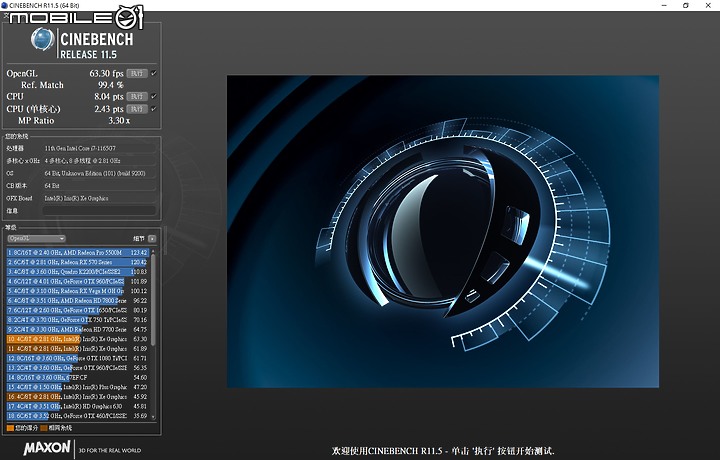
Task: Click the ranking details arrow button
Action: pos(152,239)
